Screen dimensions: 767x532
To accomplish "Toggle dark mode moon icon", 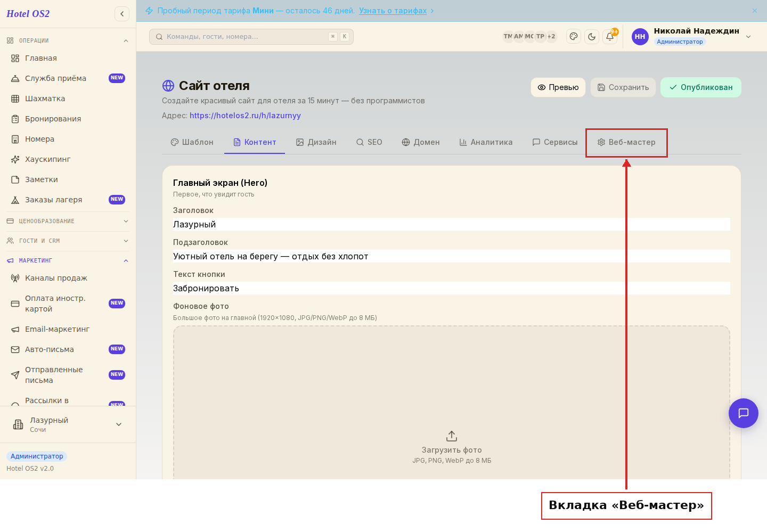I will (x=592, y=37).
